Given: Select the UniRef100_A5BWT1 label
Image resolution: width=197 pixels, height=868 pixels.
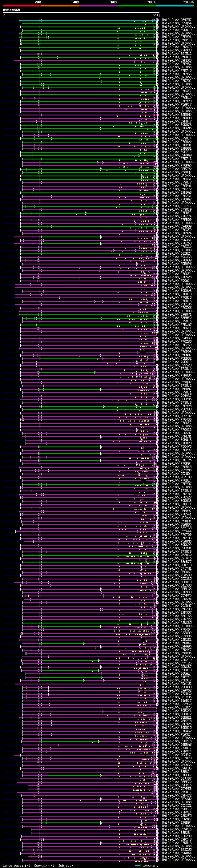Looking at the screenshot, I should point(176,57).
